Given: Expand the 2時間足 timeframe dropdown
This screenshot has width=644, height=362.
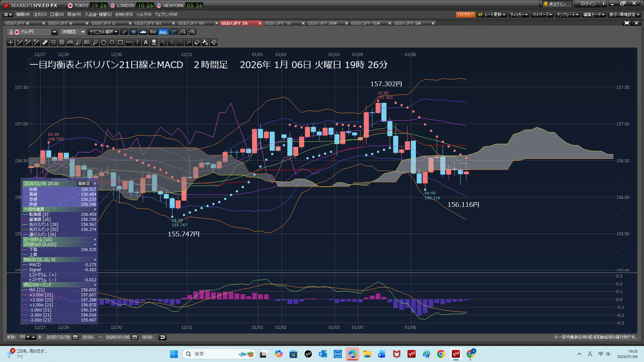Looking at the screenshot, I should 73,32.
